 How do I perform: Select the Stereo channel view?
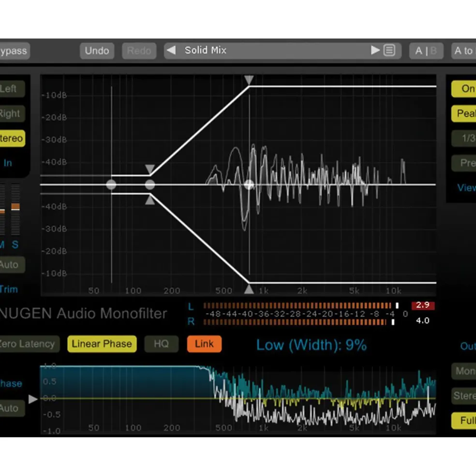[12, 138]
